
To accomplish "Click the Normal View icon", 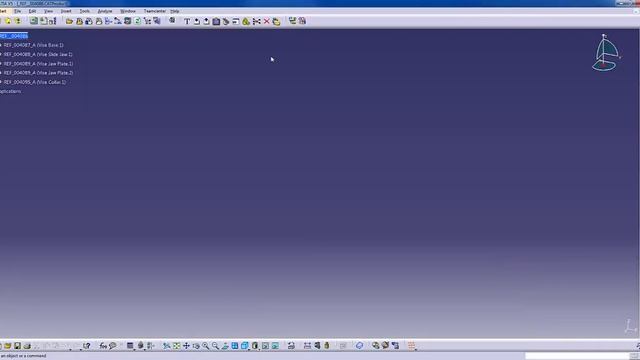I will (225, 346).
